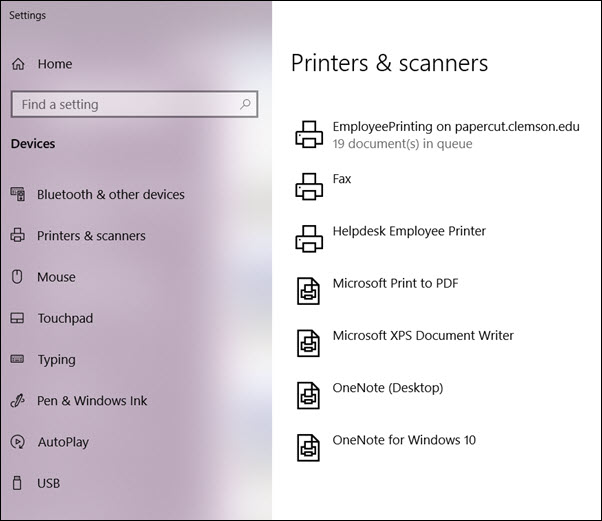The height and width of the screenshot is (521, 602).
Task: Select Microsoft Print to PDF entry
Action: click(377, 291)
